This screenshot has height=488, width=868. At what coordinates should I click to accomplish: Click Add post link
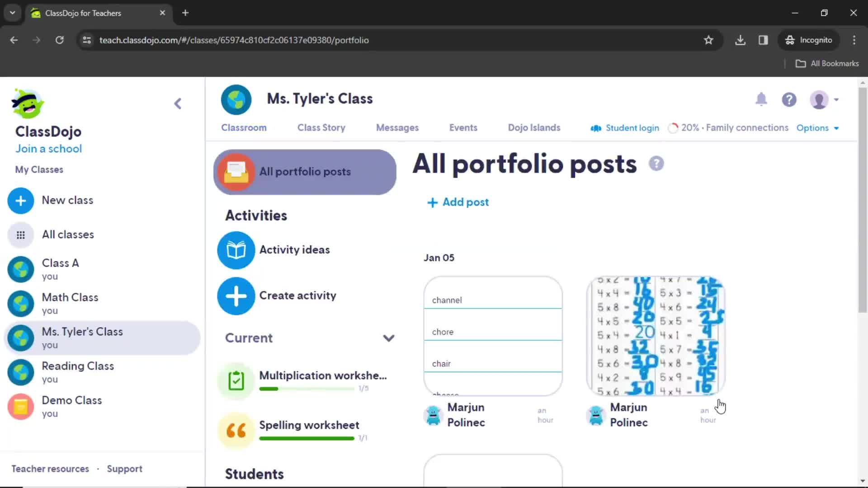[458, 202]
